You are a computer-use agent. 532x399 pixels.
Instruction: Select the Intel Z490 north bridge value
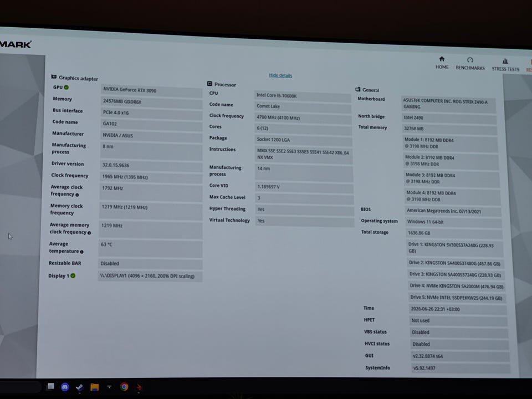449,117
